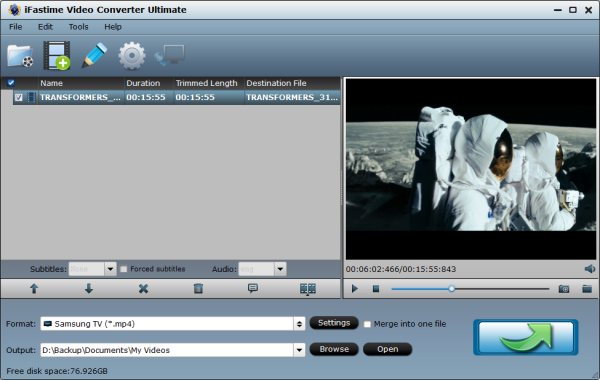
Task: Close the iFastime Video Converter window
Action: click(589, 10)
